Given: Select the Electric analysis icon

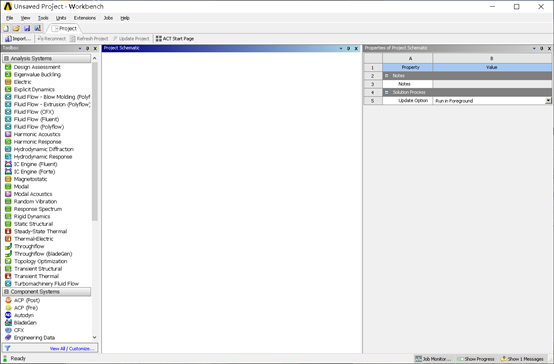Looking at the screenshot, I should pyautogui.click(x=8, y=82).
